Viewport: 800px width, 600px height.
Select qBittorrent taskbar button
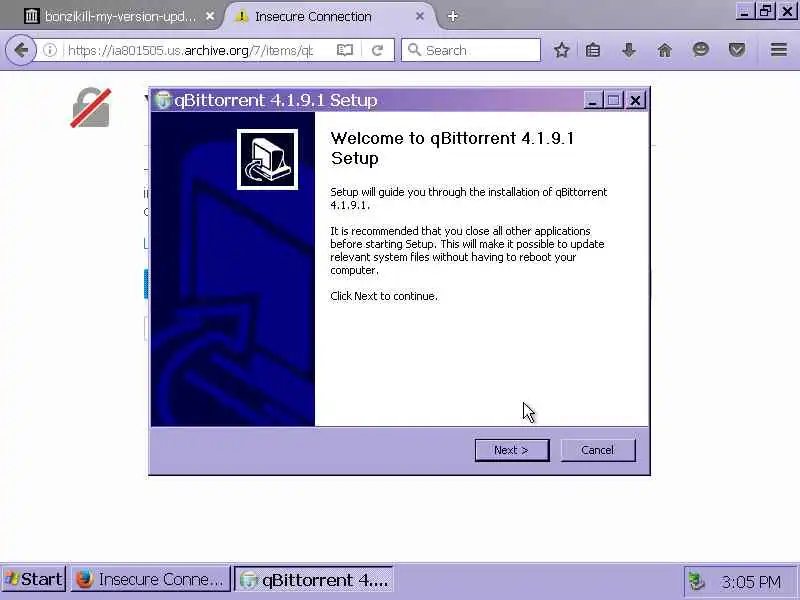point(314,579)
